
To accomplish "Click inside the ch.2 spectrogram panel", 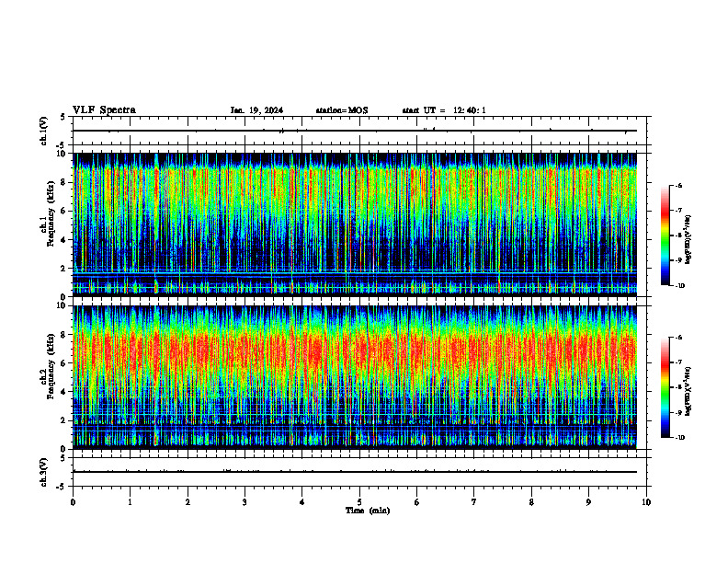I will (355, 377).
